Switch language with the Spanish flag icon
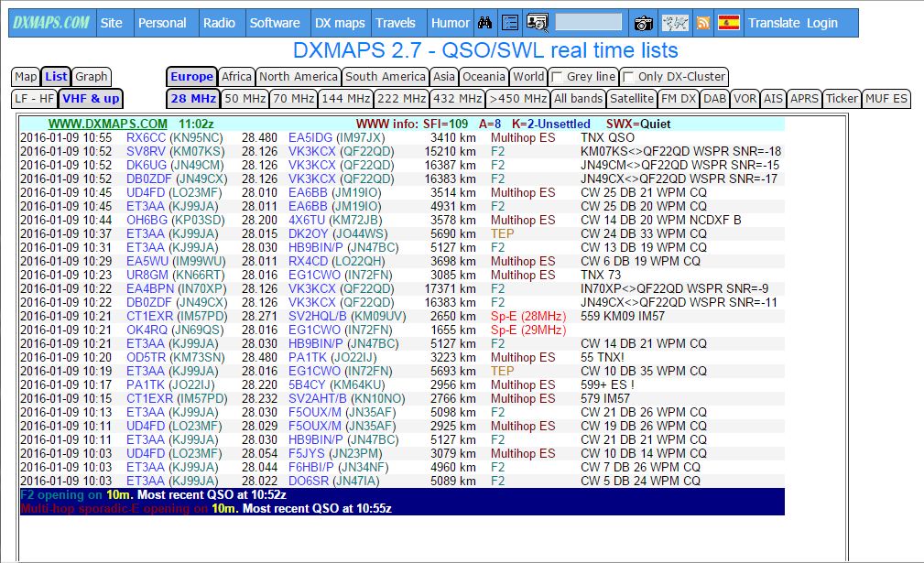 pyautogui.click(x=729, y=23)
